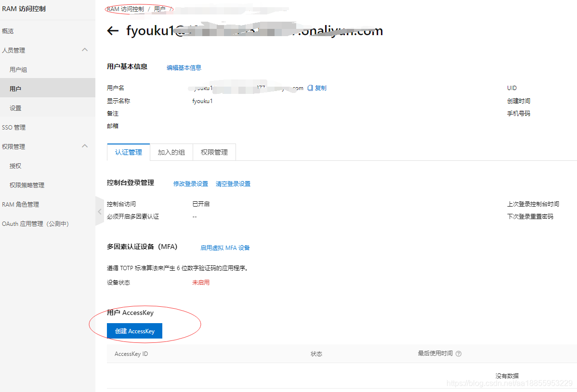Open 设置 under 人员管理
This screenshot has height=392, width=577.
(x=15, y=107)
